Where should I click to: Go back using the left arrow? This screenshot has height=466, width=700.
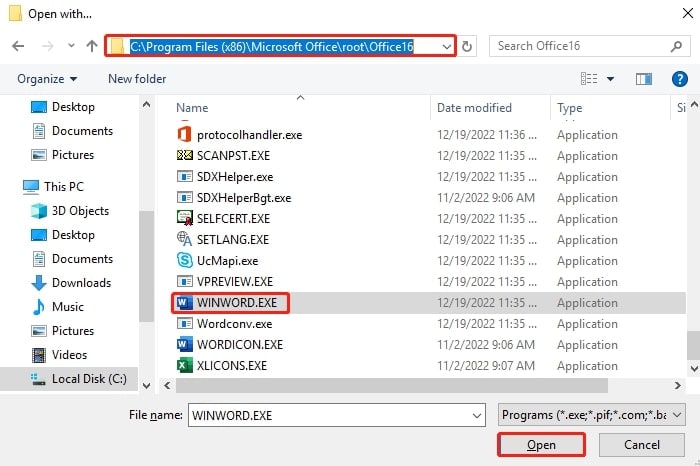tap(18, 46)
